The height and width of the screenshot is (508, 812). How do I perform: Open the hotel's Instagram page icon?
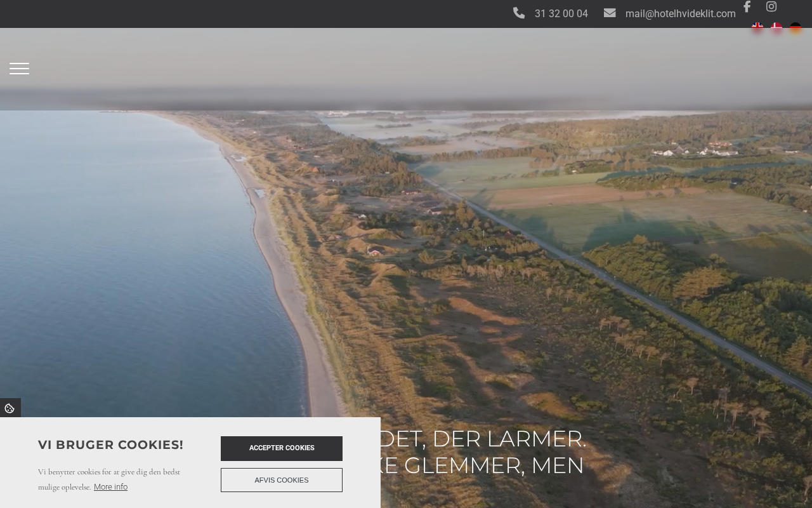[771, 7]
